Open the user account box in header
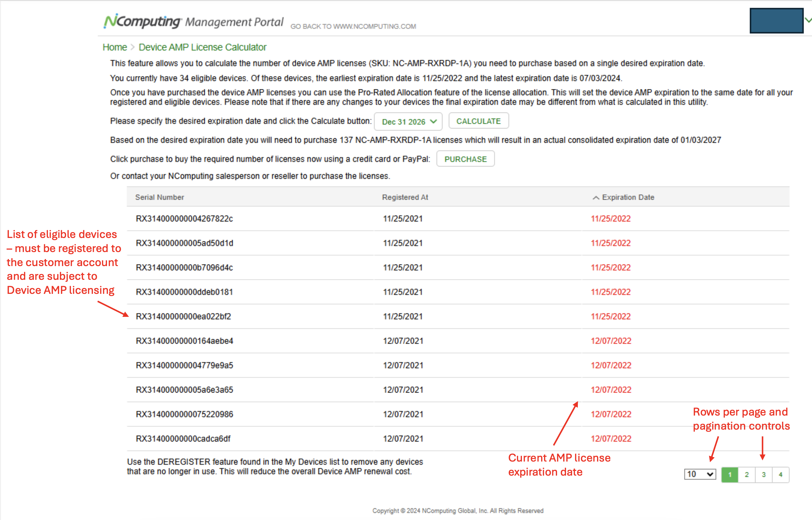The image size is (812, 520). pyautogui.click(x=776, y=20)
